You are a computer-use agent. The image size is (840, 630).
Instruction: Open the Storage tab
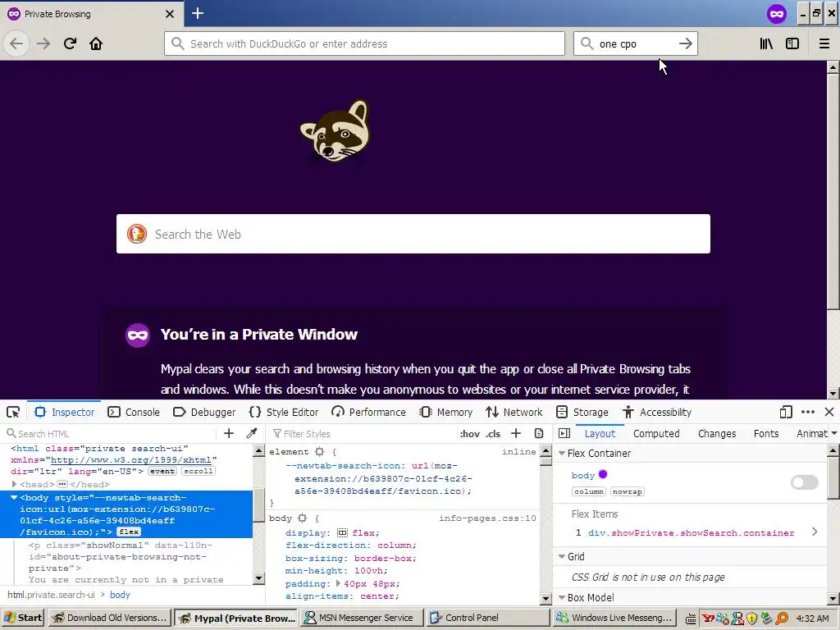coord(582,412)
